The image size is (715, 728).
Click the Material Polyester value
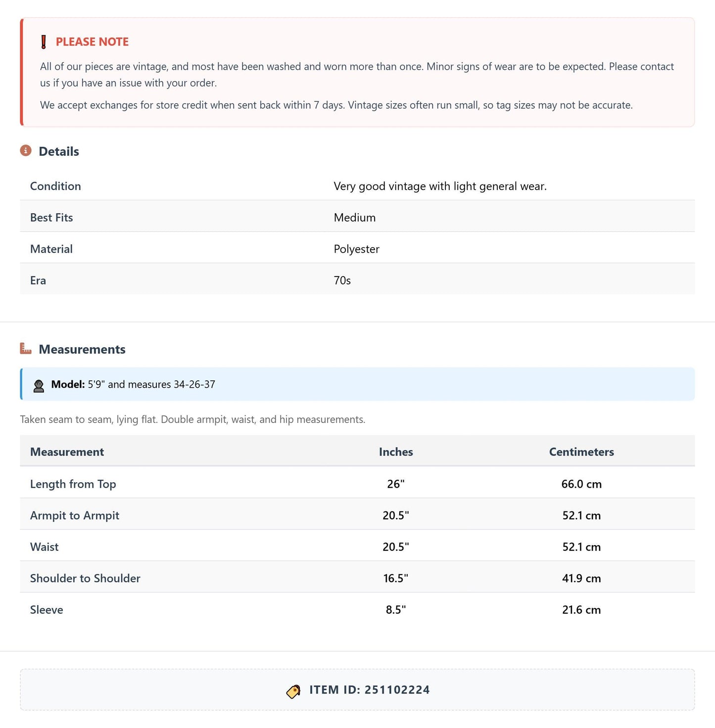(356, 249)
